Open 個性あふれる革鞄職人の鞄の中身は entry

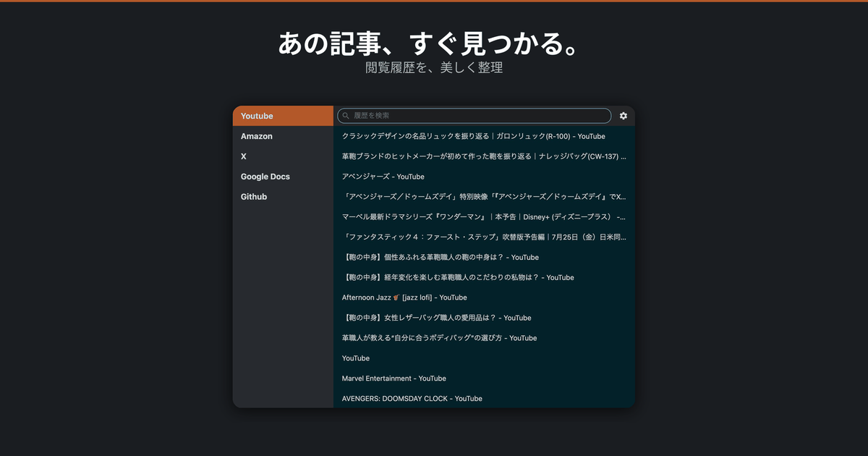click(484, 258)
